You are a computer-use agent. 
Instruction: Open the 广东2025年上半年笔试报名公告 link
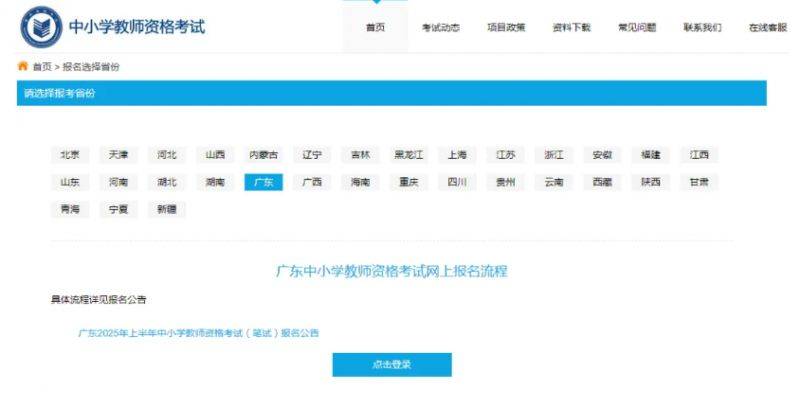coord(198,332)
